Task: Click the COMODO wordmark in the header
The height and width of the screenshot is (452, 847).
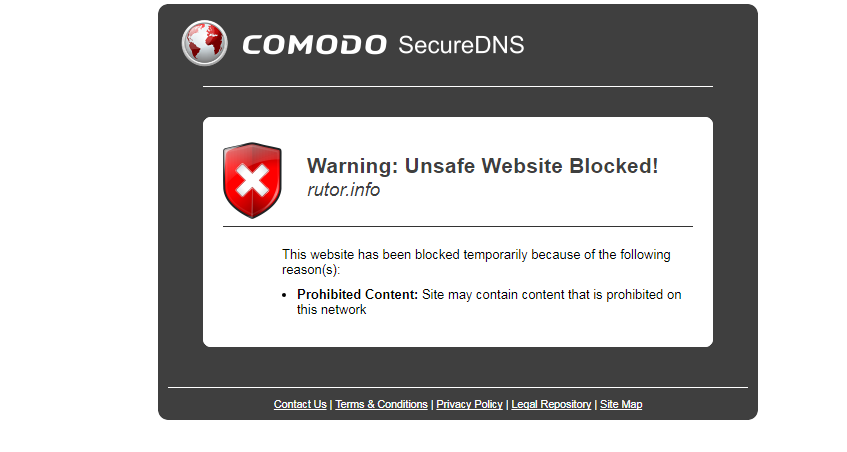Action: [x=314, y=45]
